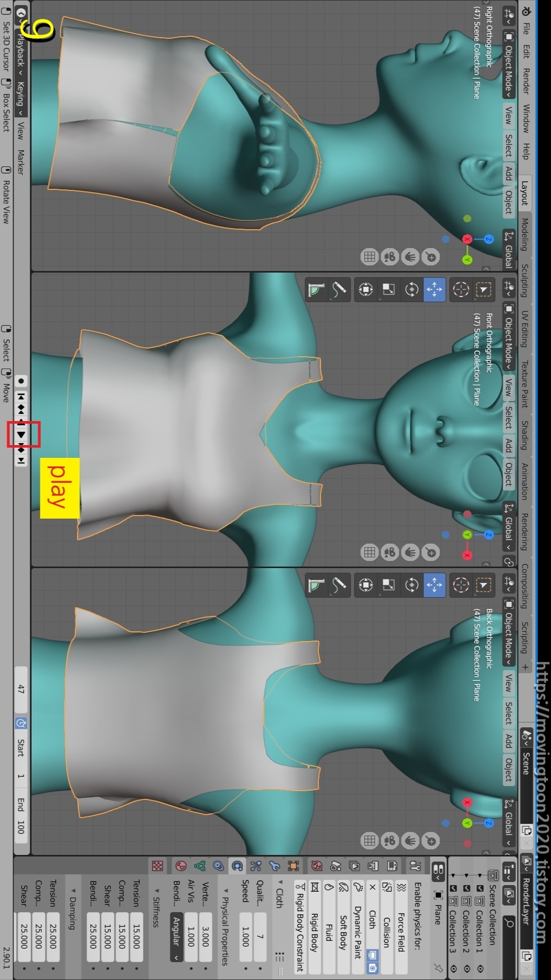Jump to the timeline end frame
Image resolution: width=551 pixels, height=980 pixels.
tap(21, 461)
